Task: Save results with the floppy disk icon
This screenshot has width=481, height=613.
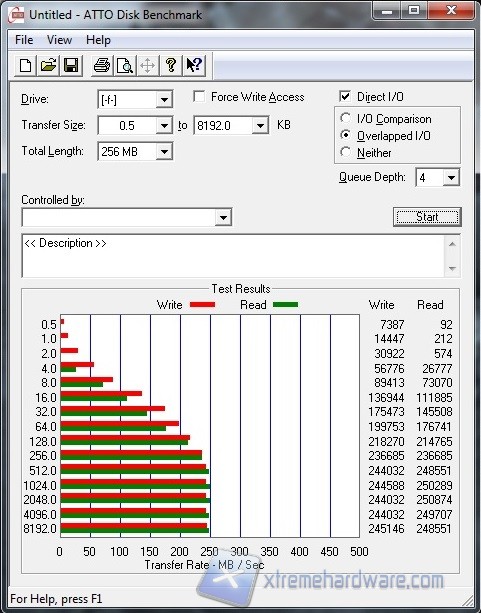Action: point(71,65)
